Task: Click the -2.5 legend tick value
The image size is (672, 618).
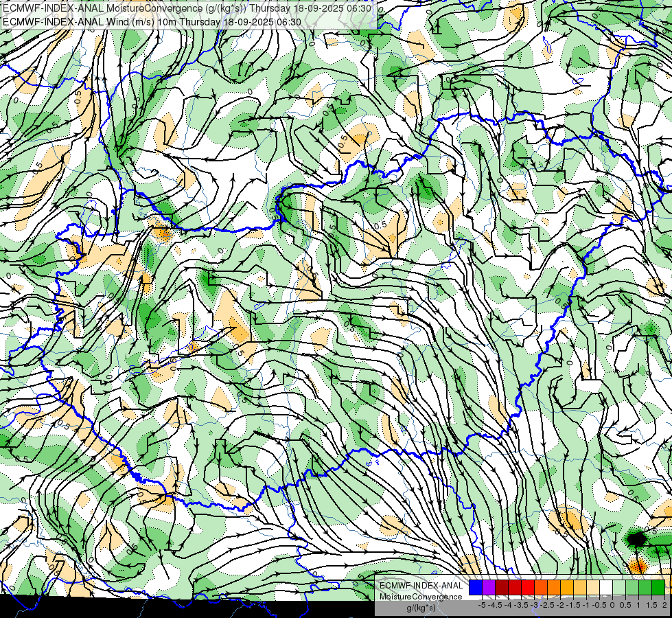Action: (547, 605)
